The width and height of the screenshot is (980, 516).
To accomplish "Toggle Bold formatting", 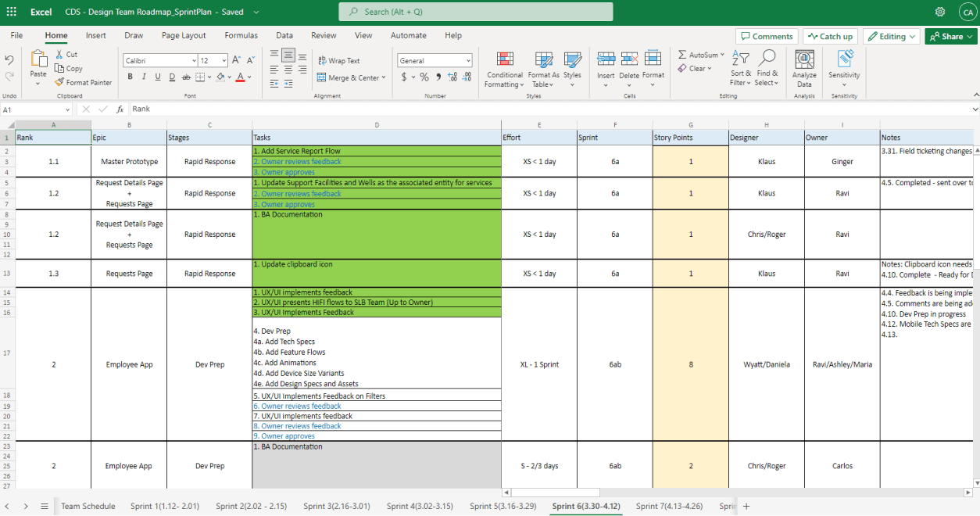I will click(x=130, y=77).
